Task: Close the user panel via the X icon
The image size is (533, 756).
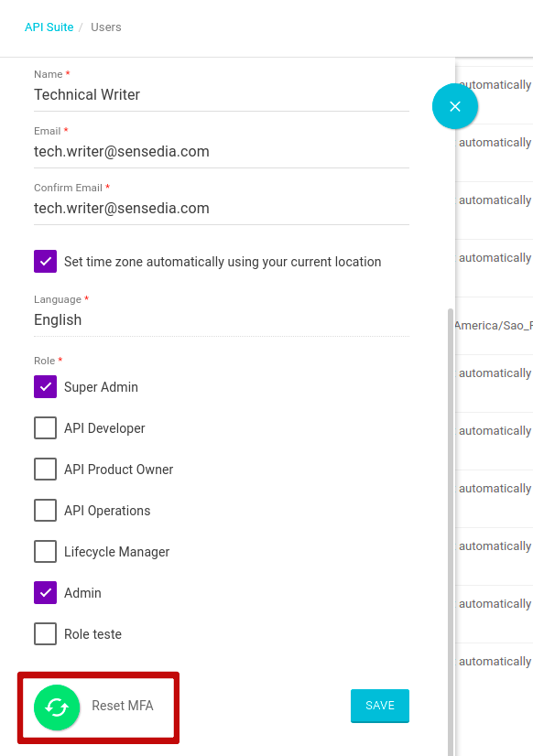Action: [455, 106]
